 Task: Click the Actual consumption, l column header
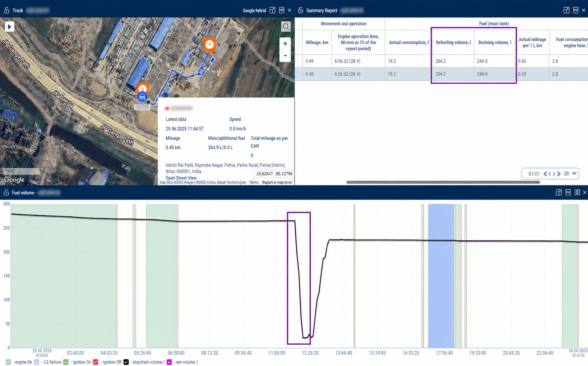[408, 43]
